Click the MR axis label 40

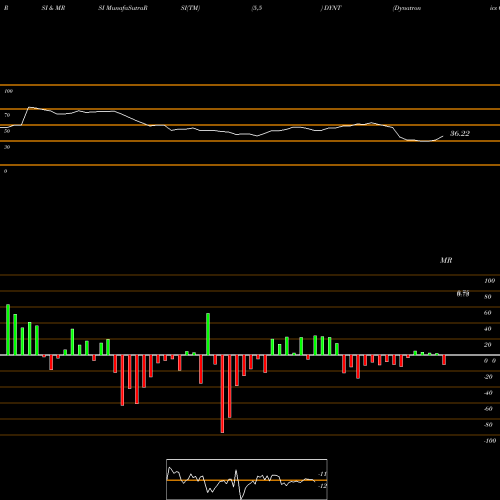[488, 329]
